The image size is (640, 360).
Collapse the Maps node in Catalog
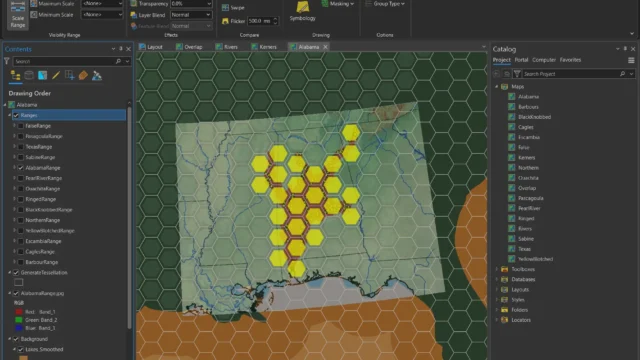point(497,87)
